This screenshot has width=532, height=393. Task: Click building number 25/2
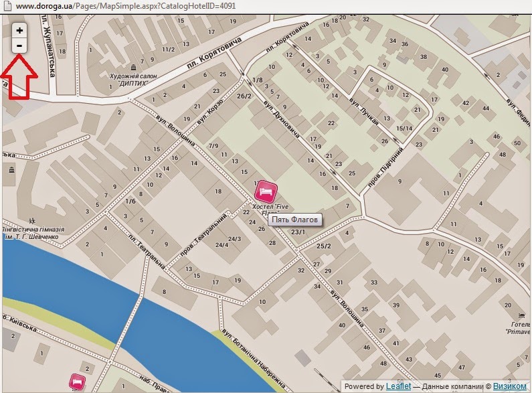pos(324,246)
